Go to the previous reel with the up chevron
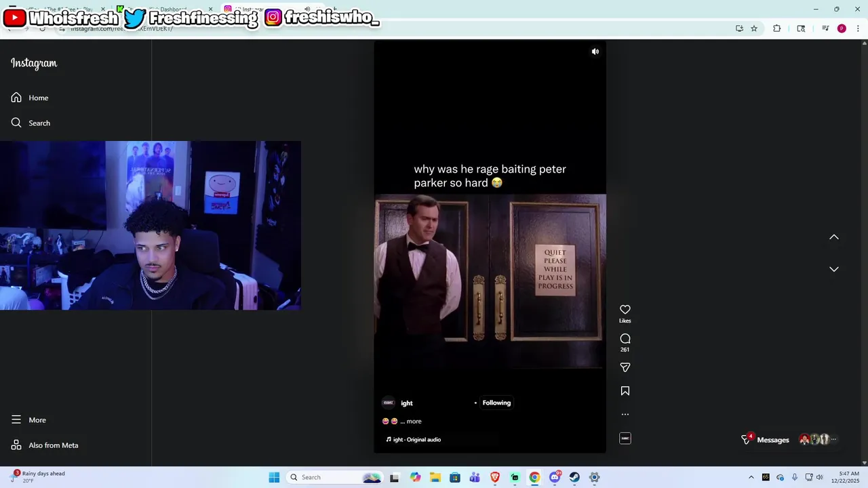 click(x=834, y=237)
